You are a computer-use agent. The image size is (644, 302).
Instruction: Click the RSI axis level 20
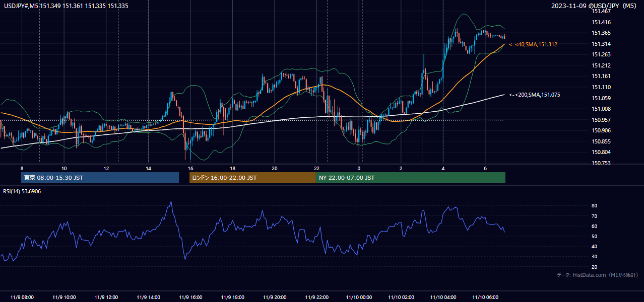coord(595,267)
